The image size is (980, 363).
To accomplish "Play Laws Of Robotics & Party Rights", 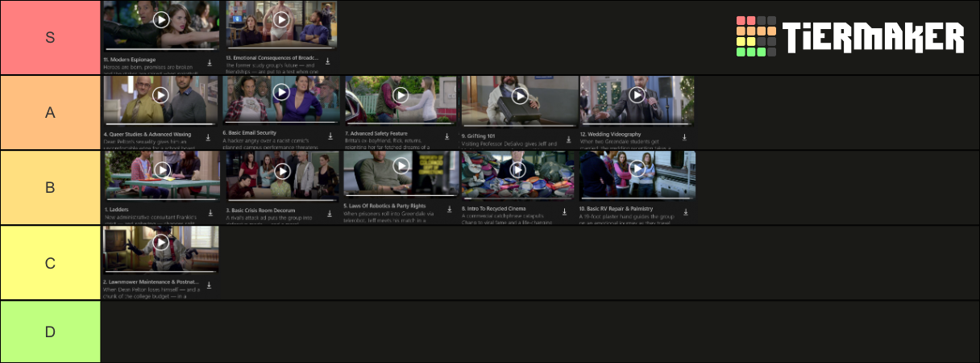I will pos(401,165).
